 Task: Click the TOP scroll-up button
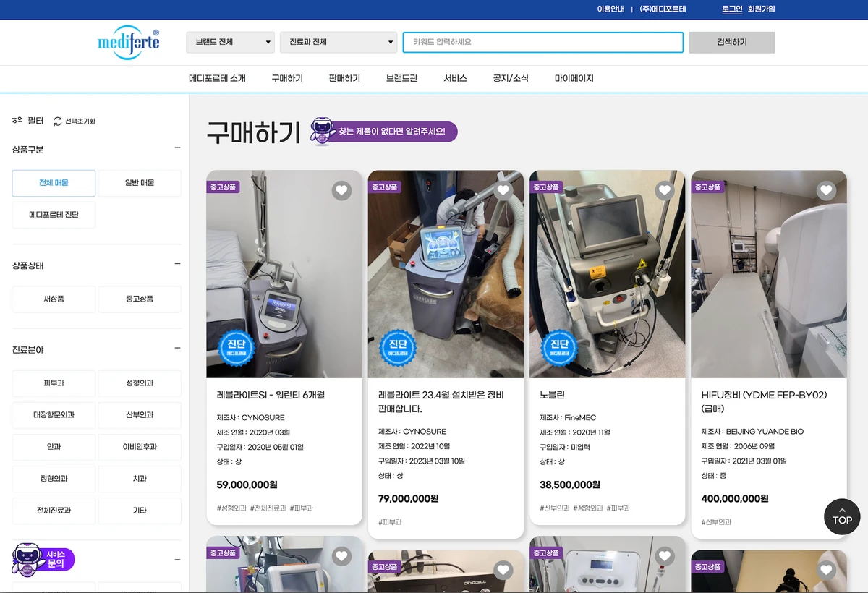842,516
